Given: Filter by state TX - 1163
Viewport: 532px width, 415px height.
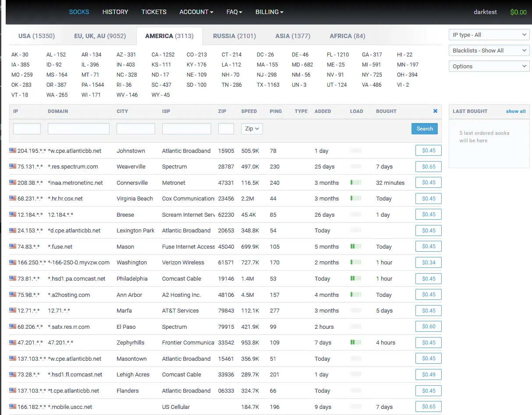Looking at the screenshot, I should [x=268, y=85].
